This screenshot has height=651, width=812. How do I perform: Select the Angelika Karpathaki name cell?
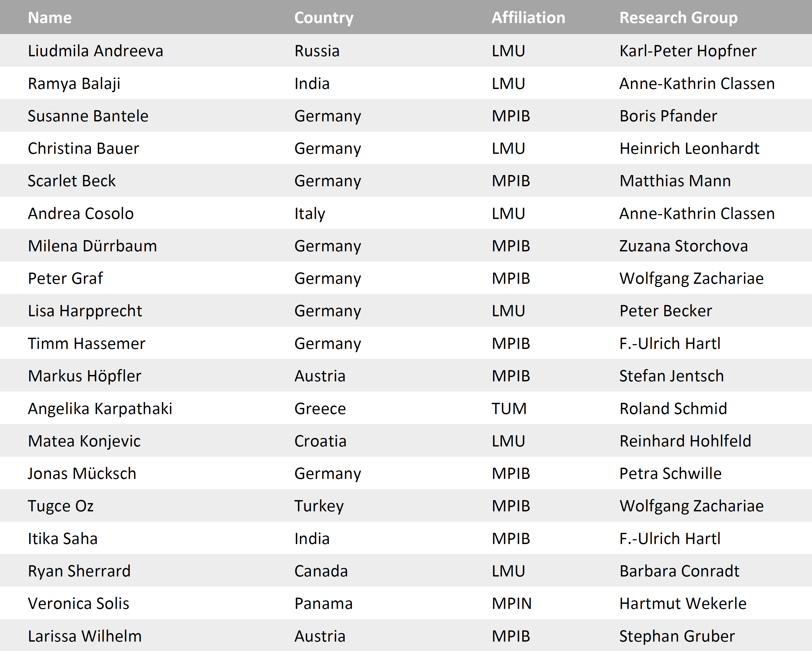click(100, 409)
